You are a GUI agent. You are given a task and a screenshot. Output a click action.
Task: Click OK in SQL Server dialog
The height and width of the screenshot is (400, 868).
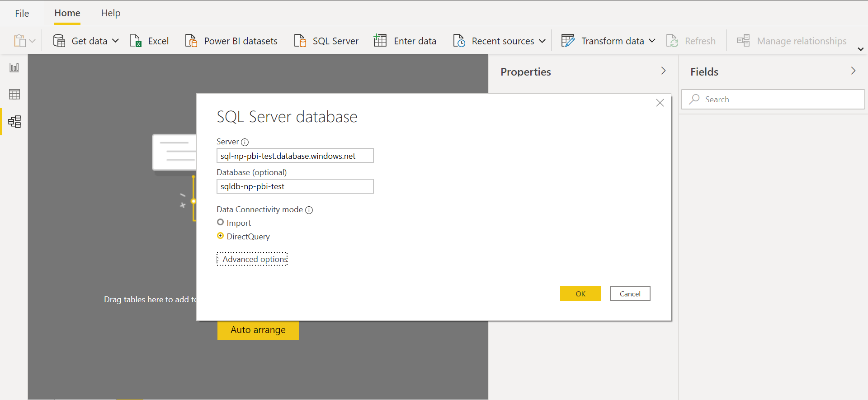coord(580,294)
